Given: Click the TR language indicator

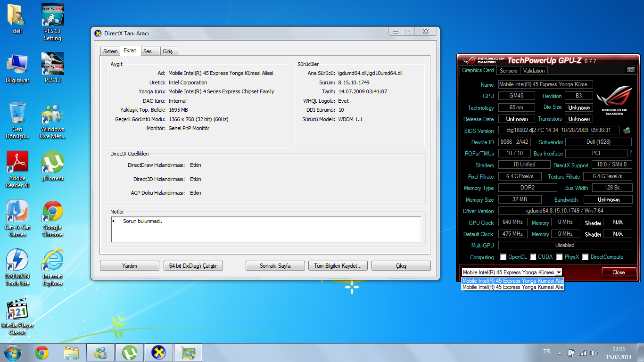Looking at the screenshot, I should point(547,352).
